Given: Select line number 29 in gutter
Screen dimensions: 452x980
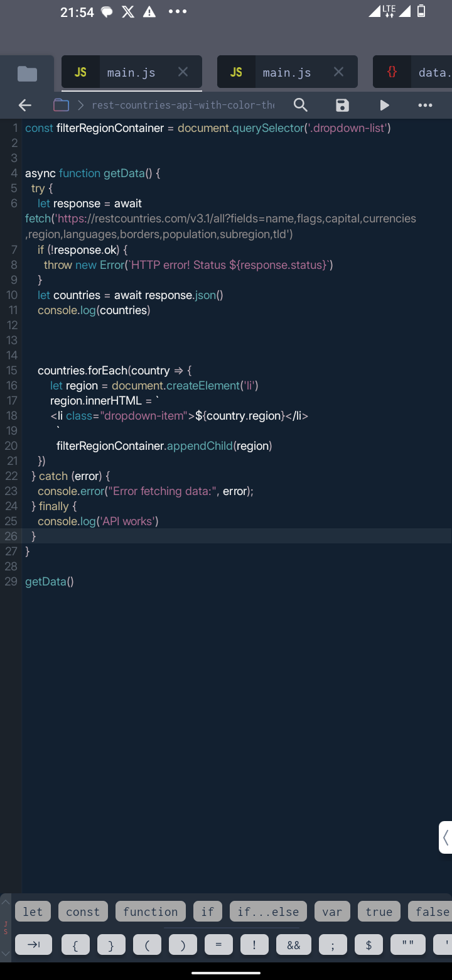Looking at the screenshot, I should 11,582.
